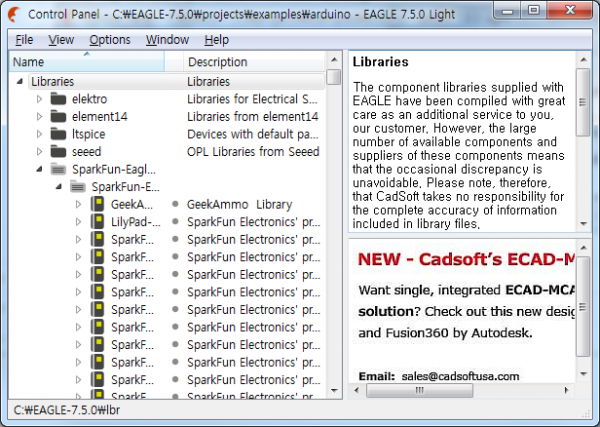Toggle the in-use dot for LilyPad library
The width and height of the screenshot is (600, 427).
(x=175, y=222)
